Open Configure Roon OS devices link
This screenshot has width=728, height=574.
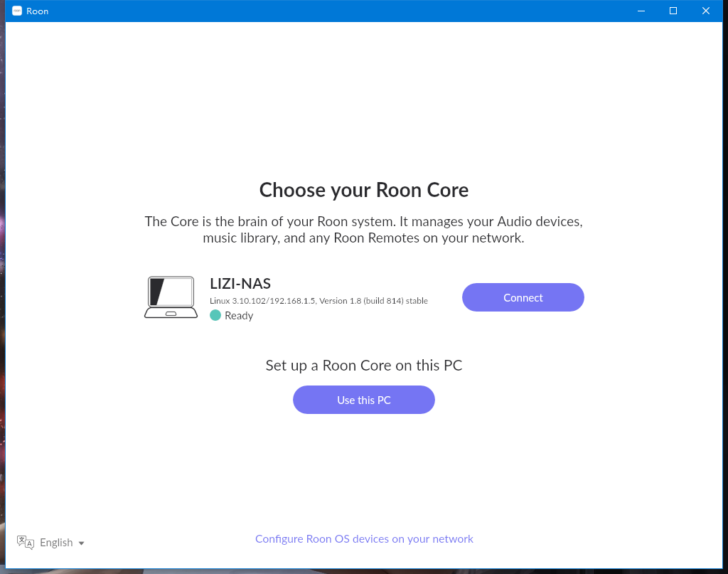click(x=364, y=538)
